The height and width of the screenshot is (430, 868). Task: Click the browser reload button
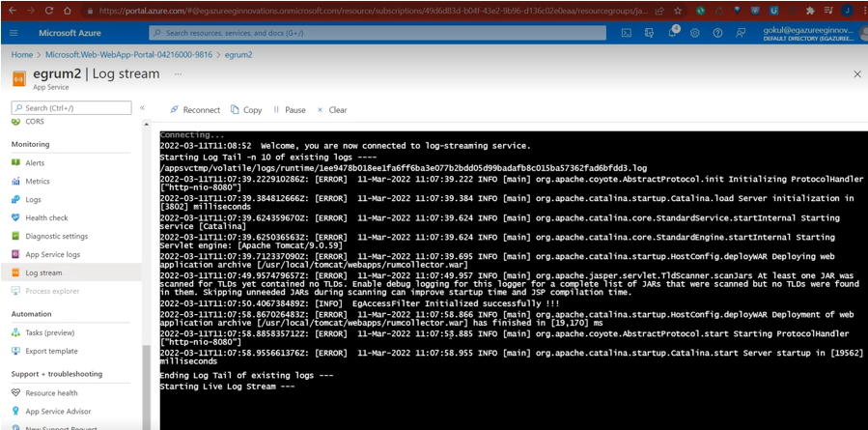tap(49, 11)
